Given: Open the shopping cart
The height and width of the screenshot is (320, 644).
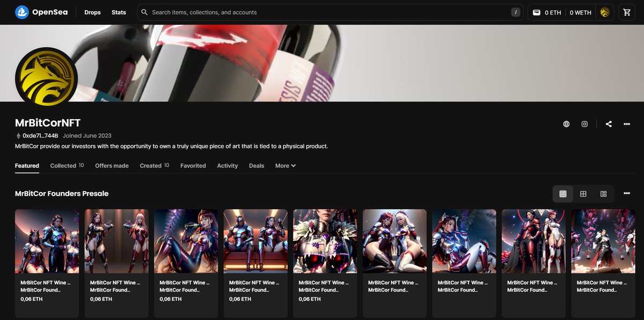Looking at the screenshot, I should 627,12.
